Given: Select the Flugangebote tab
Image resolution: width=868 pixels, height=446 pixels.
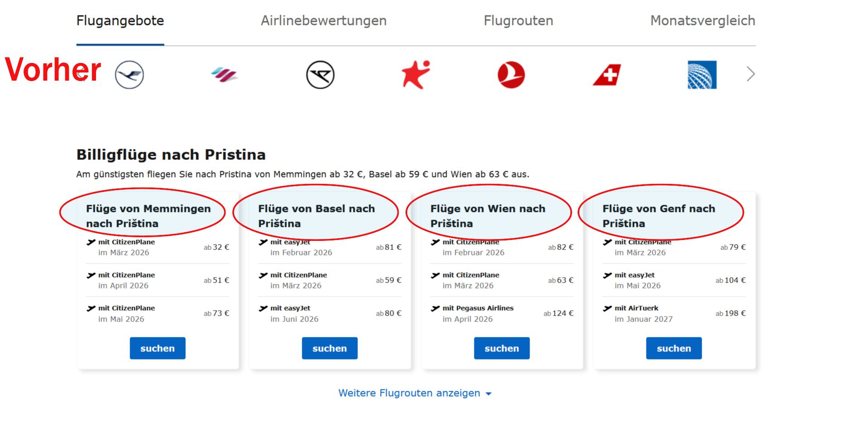Looking at the screenshot, I should (120, 21).
